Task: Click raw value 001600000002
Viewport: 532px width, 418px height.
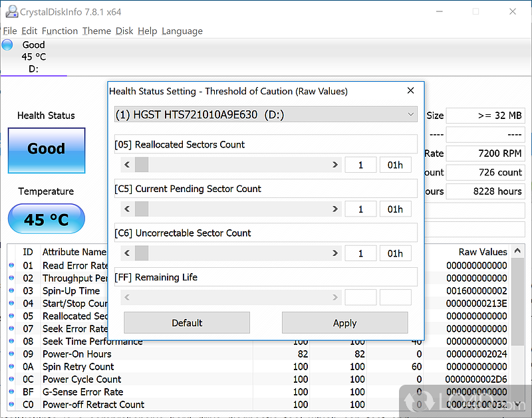Action: pos(476,290)
